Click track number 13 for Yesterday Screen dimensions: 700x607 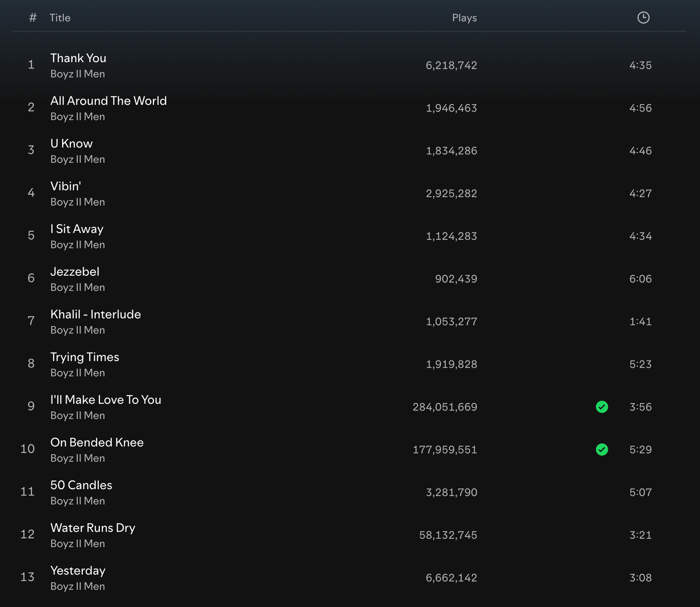27,577
